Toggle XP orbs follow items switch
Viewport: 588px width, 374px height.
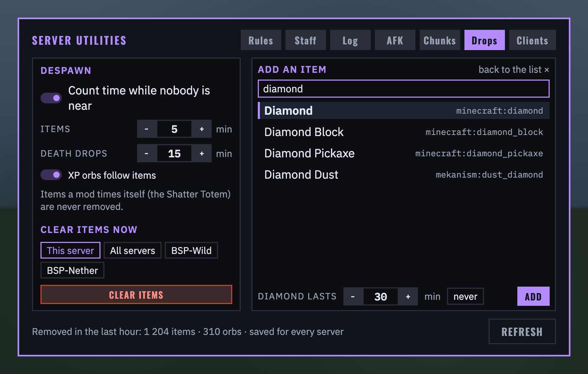[51, 175]
